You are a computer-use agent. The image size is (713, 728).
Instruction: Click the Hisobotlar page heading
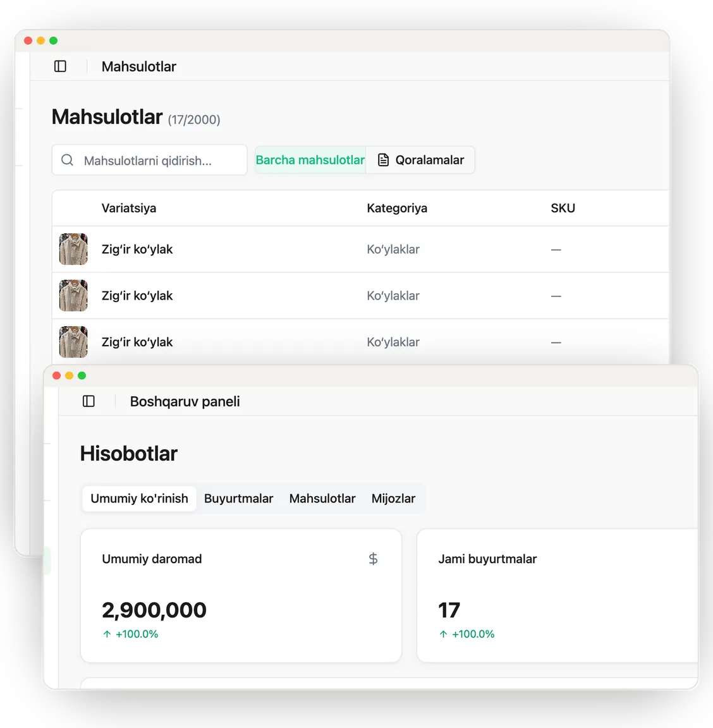click(129, 454)
